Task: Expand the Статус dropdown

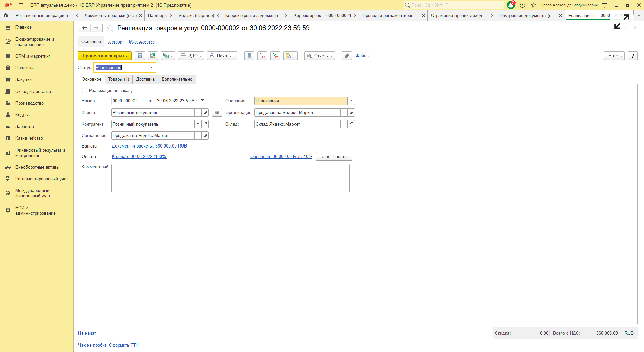Action: click(x=152, y=68)
